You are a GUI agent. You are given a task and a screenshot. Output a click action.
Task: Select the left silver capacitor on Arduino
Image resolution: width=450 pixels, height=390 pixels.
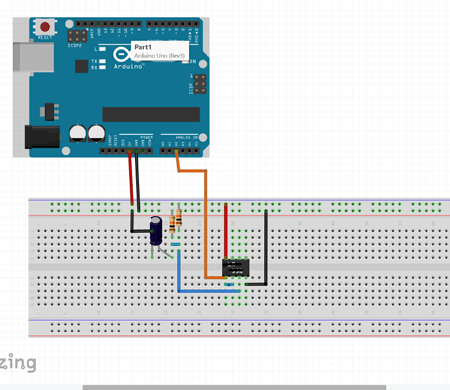click(x=78, y=133)
